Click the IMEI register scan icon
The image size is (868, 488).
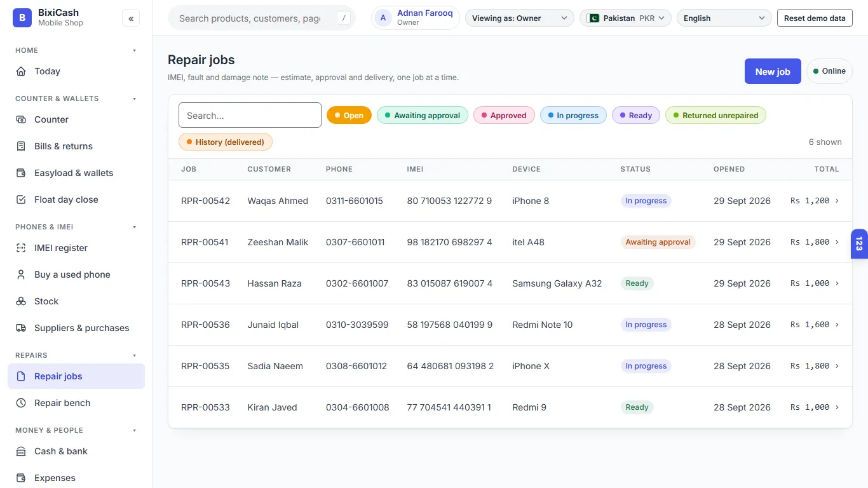(21, 248)
